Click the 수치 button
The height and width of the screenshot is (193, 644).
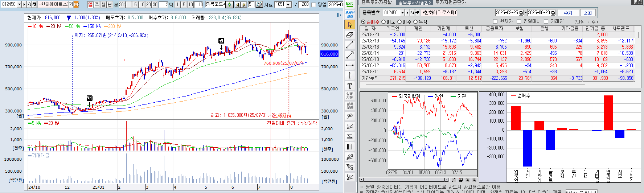[x=568, y=13]
